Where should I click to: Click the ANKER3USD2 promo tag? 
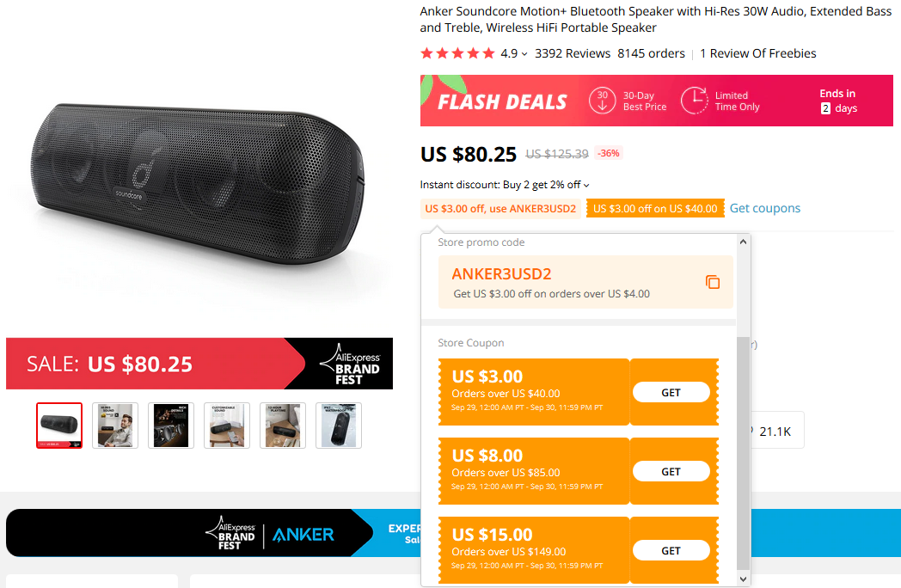click(x=500, y=209)
